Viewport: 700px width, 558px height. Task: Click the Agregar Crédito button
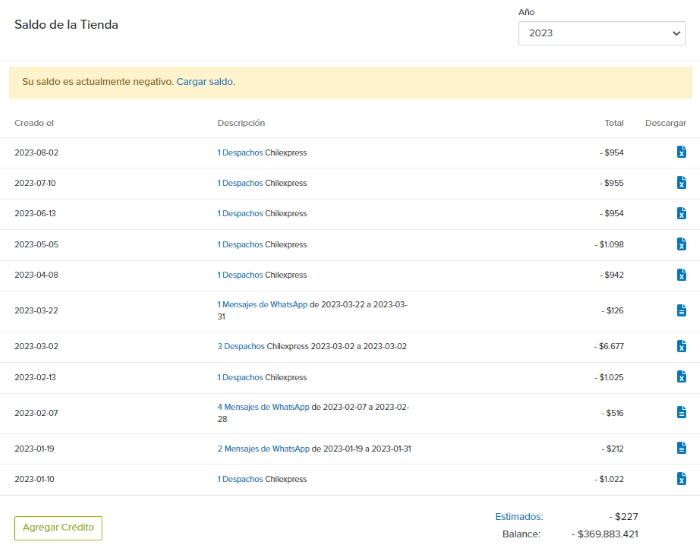(58, 528)
